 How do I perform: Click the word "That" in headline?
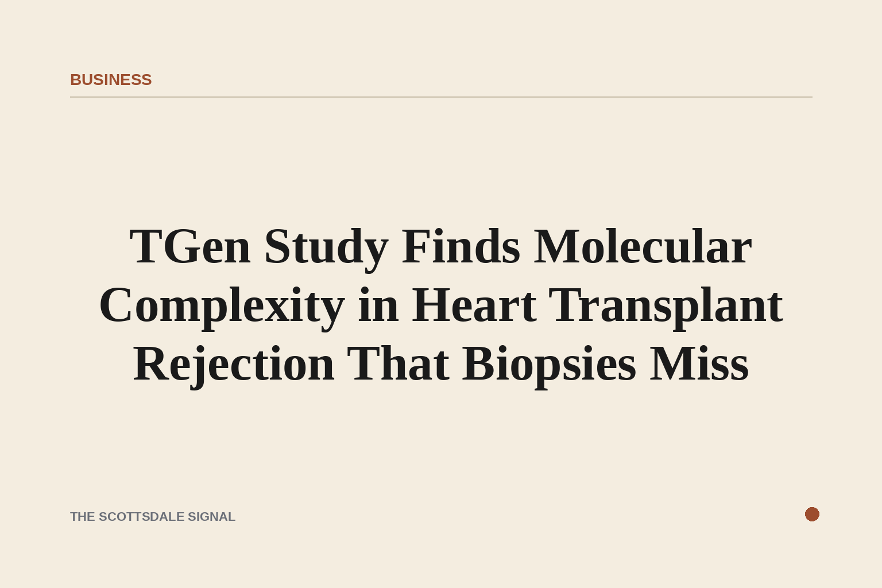398,364
